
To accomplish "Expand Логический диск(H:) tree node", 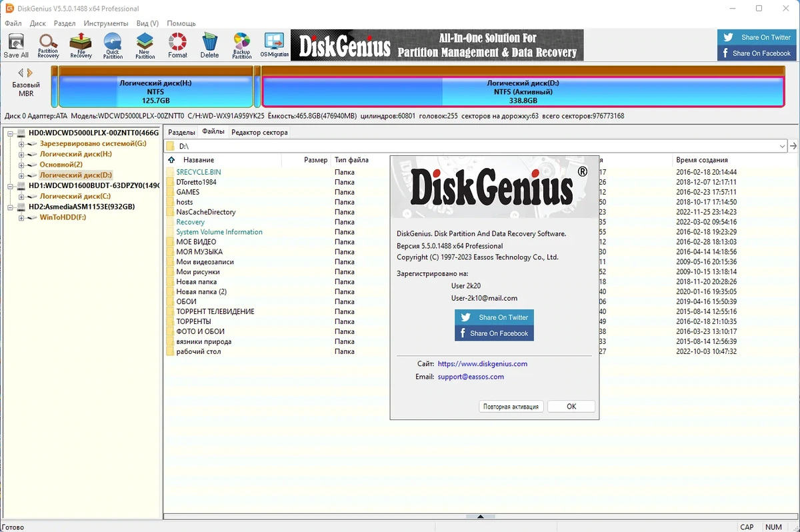I will [21, 154].
